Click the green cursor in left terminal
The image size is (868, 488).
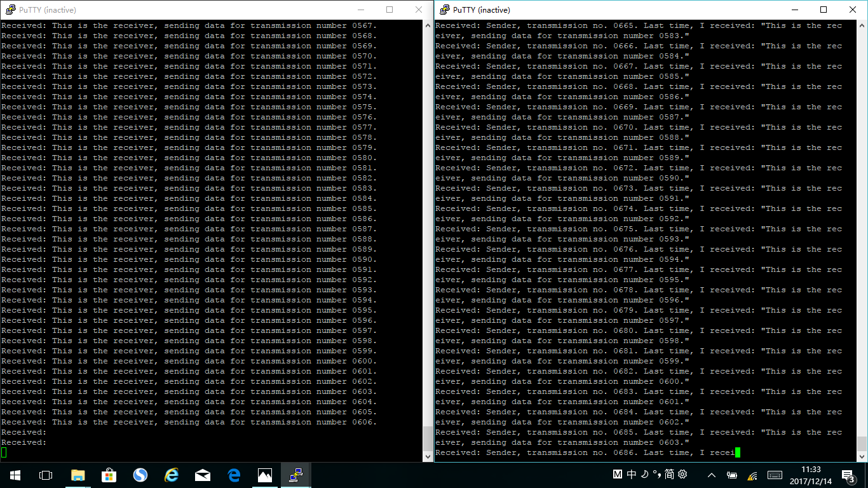(x=4, y=452)
